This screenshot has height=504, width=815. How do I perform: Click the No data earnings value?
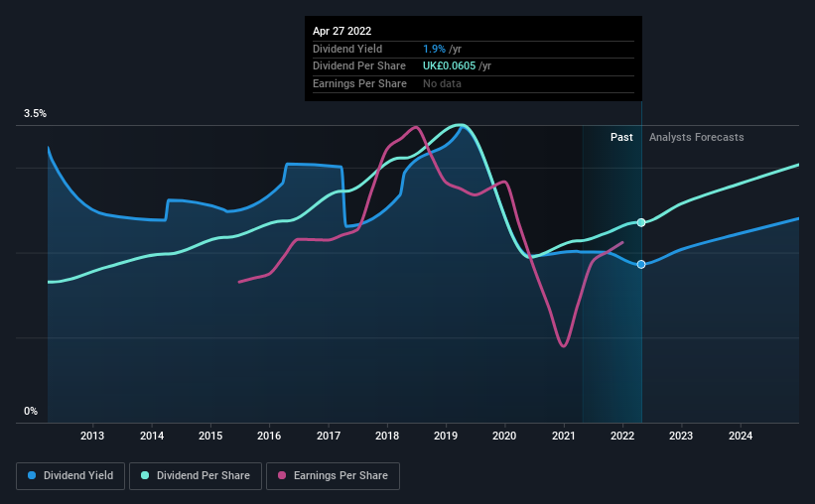442,83
